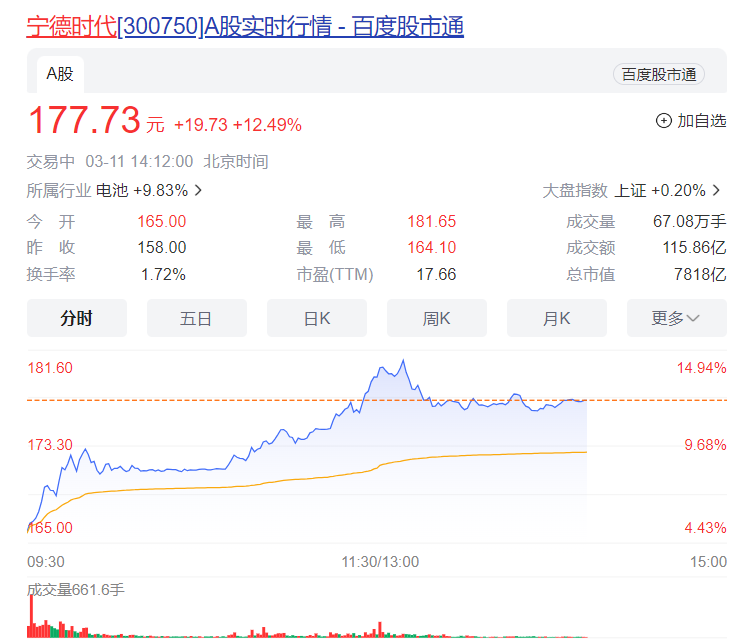Open the 宁德时代[300750]A股实时行情 link
The height and width of the screenshot is (640, 731).
click(245, 26)
